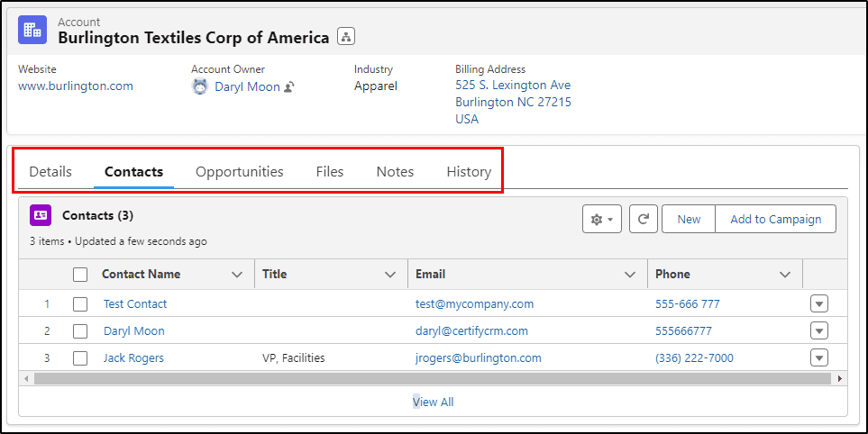Click Daryl Moon's owner avatar icon

tap(200, 86)
